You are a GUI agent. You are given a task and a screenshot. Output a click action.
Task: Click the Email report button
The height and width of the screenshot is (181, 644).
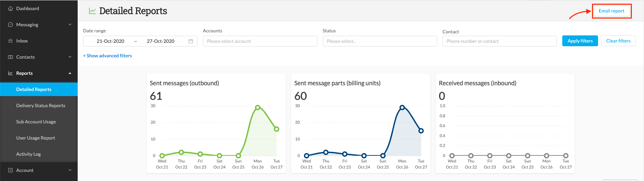tap(612, 11)
